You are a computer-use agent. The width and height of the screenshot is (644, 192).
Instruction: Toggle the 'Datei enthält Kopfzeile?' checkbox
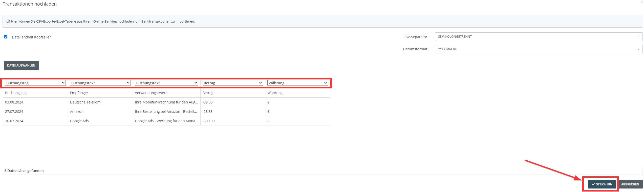point(6,37)
